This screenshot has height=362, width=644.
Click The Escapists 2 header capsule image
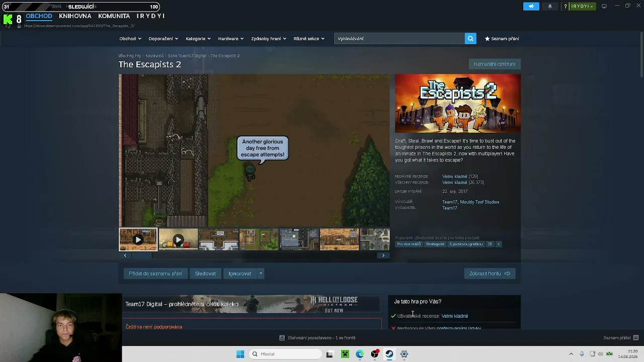pyautogui.click(x=458, y=104)
